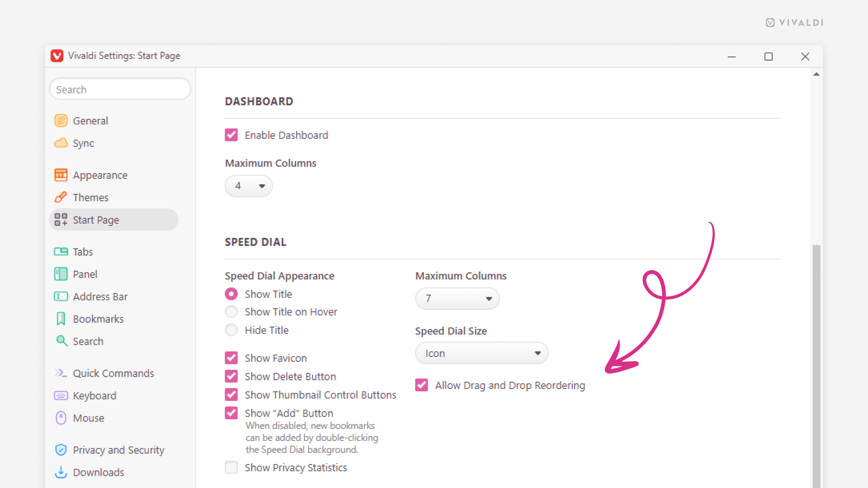Open the Downloads settings section
Image resolution: width=868 pixels, height=488 pixels.
[x=61, y=472]
